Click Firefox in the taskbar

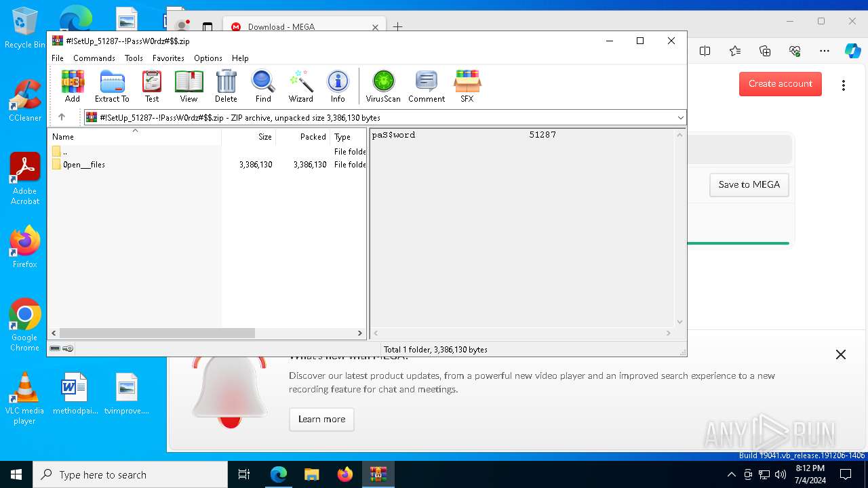(345, 474)
